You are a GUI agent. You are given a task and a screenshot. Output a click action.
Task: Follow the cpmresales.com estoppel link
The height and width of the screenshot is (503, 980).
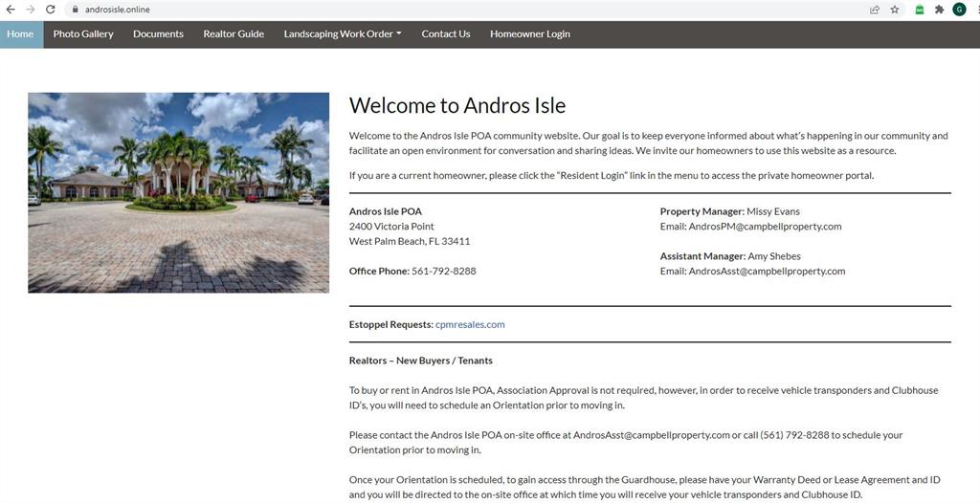tap(469, 324)
